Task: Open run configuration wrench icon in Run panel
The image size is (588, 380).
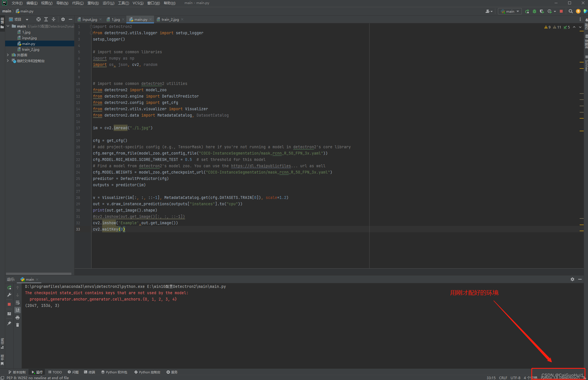Action: (9, 295)
